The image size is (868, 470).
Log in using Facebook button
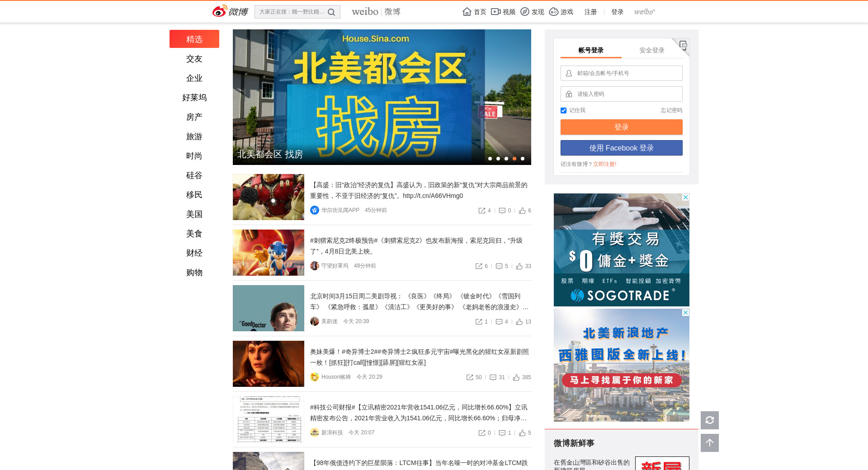click(621, 148)
